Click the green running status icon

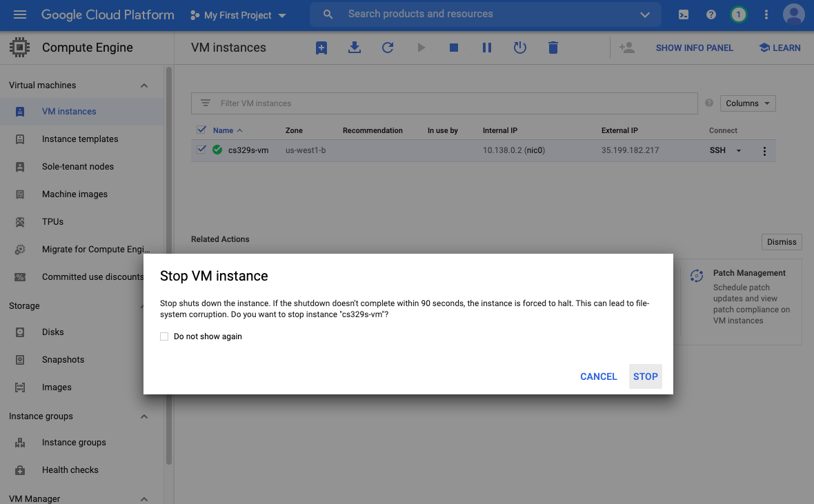pos(217,150)
